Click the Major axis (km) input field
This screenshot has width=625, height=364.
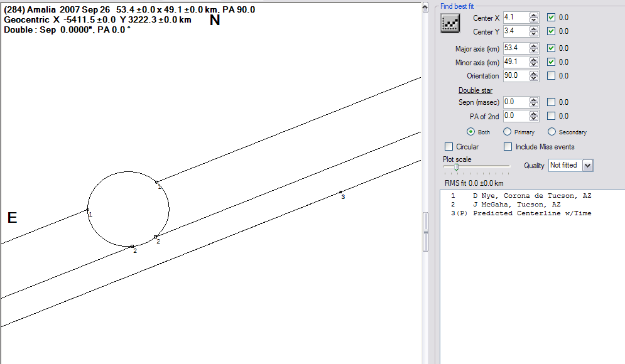tap(516, 48)
